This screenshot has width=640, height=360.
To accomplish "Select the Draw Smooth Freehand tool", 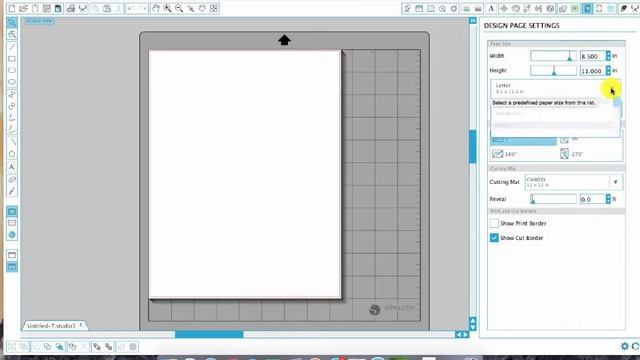I will point(12,130).
